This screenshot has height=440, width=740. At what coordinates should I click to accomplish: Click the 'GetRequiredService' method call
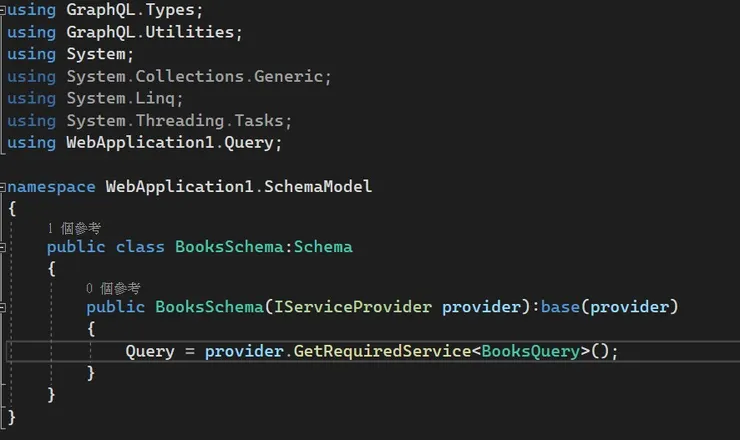382,351
